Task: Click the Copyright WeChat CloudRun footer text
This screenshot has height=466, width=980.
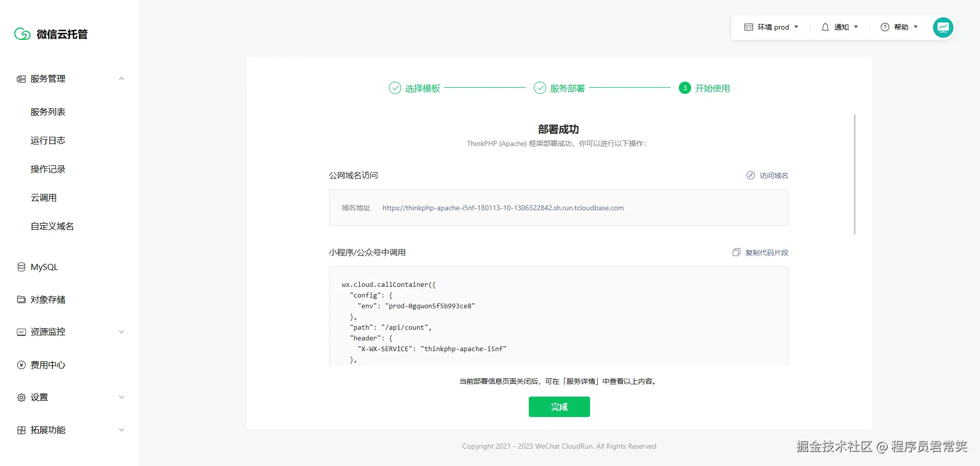Action: 559,446
